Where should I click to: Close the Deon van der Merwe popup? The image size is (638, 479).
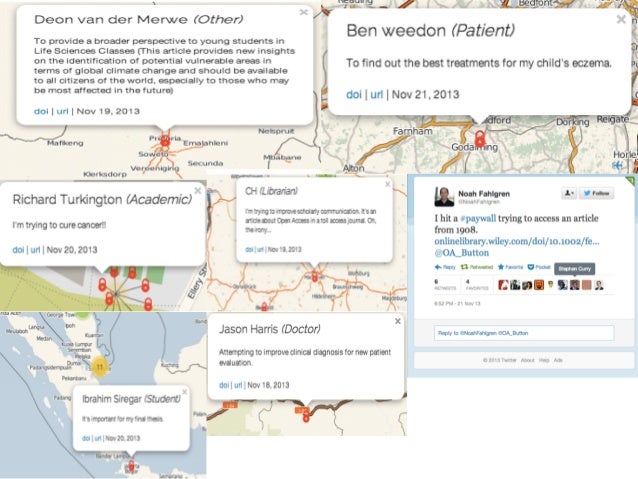click(x=304, y=12)
